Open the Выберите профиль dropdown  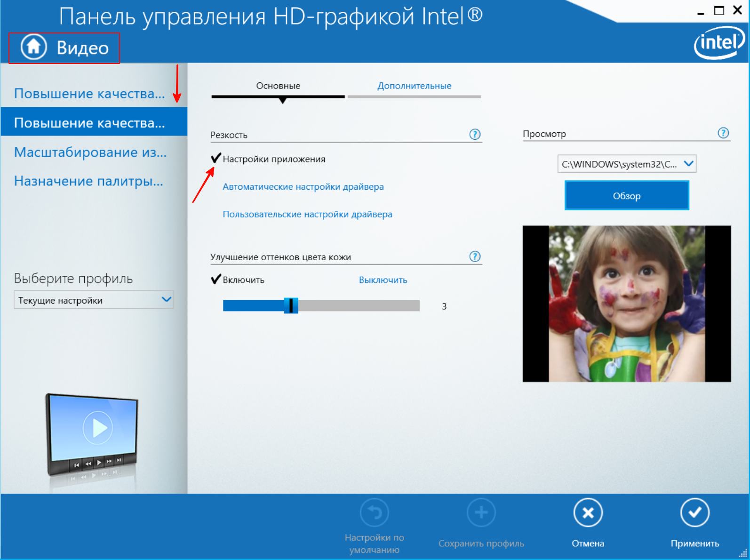tap(94, 300)
